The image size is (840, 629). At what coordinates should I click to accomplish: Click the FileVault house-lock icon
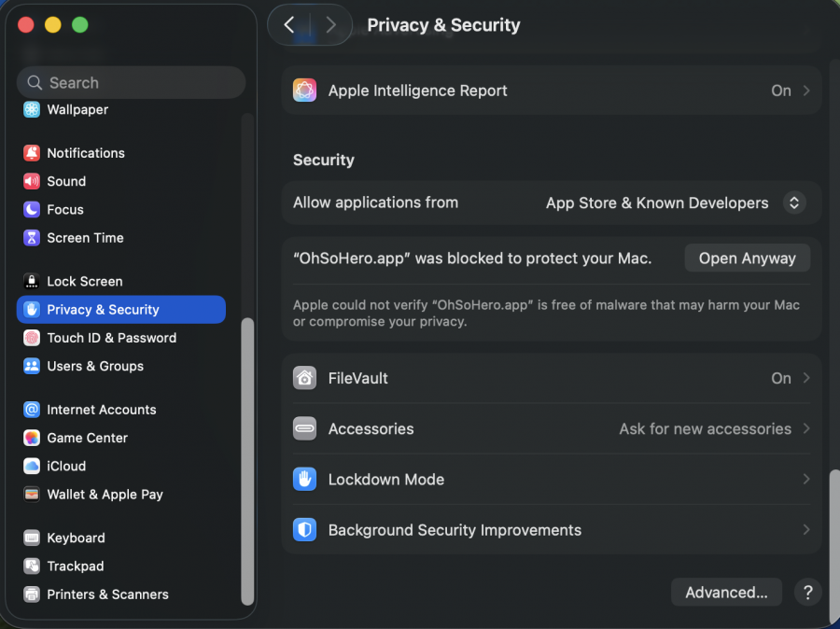[x=304, y=378]
